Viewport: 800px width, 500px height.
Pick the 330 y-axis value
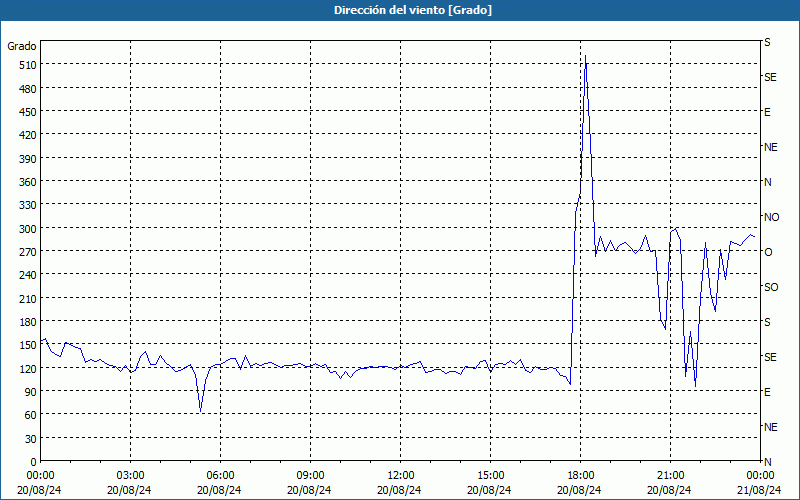tap(27, 205)
